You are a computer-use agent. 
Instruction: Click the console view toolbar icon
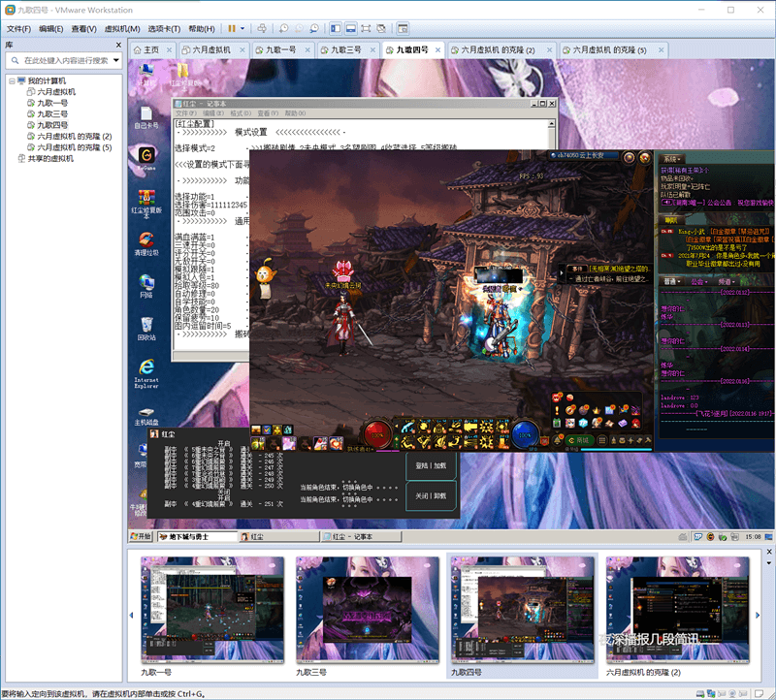click(403, 29)
